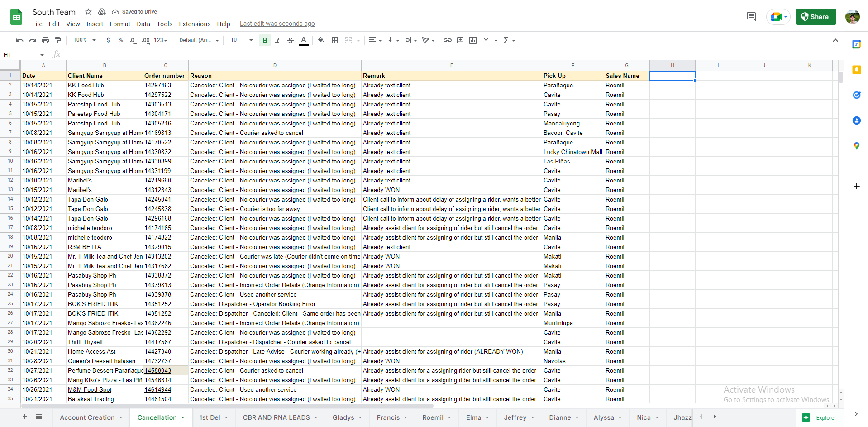The image size is (868, 427).
Task: Insert a chart
Action: (x=473, y=40)
